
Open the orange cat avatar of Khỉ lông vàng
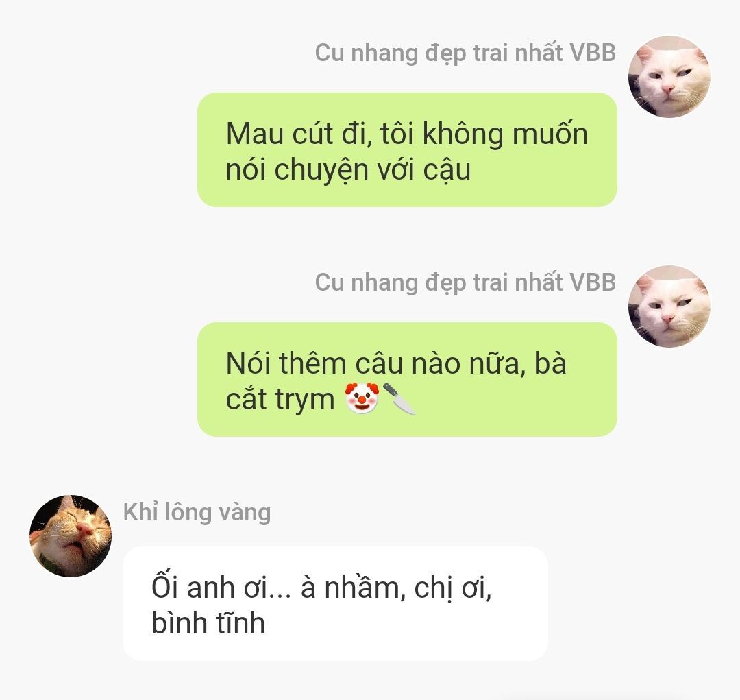pos(71,535)
